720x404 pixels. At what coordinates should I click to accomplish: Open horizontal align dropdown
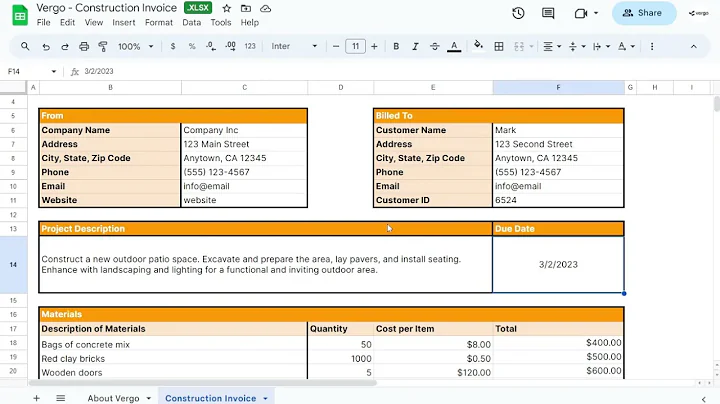pyautogui.click(x=552, y=46)
